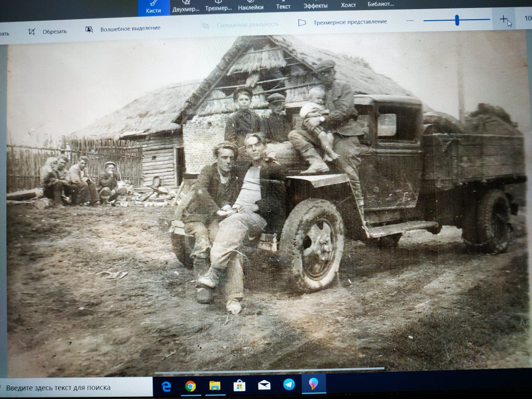
Task: Open the Эффекты (Effects) panel
Action: [x=315, y=5]
